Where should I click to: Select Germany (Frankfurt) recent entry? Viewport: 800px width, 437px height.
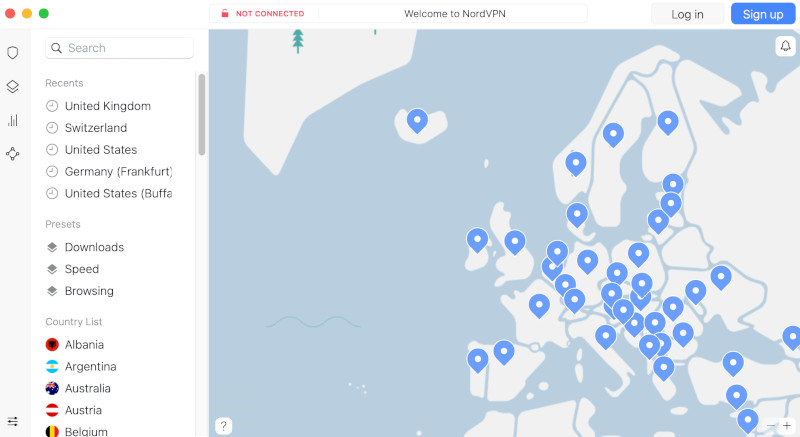[x=118, y=172]
